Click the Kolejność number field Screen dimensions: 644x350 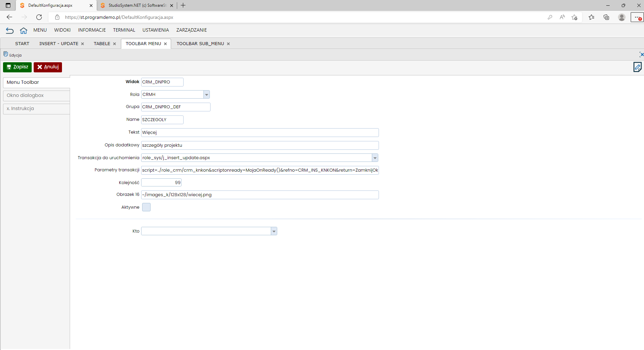[x=161, y=183]
